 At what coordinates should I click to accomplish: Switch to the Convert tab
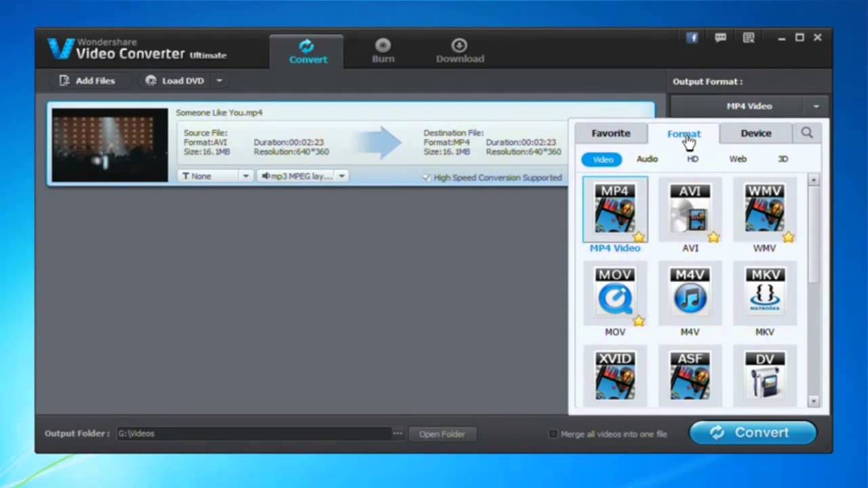(x=308, y=51)
